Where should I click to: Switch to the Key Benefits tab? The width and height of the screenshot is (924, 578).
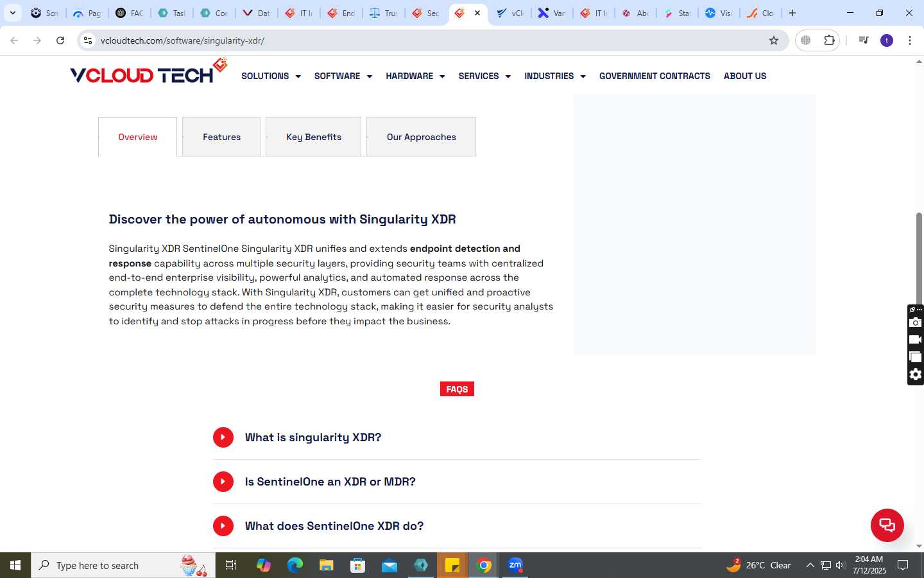click(313, 137)
